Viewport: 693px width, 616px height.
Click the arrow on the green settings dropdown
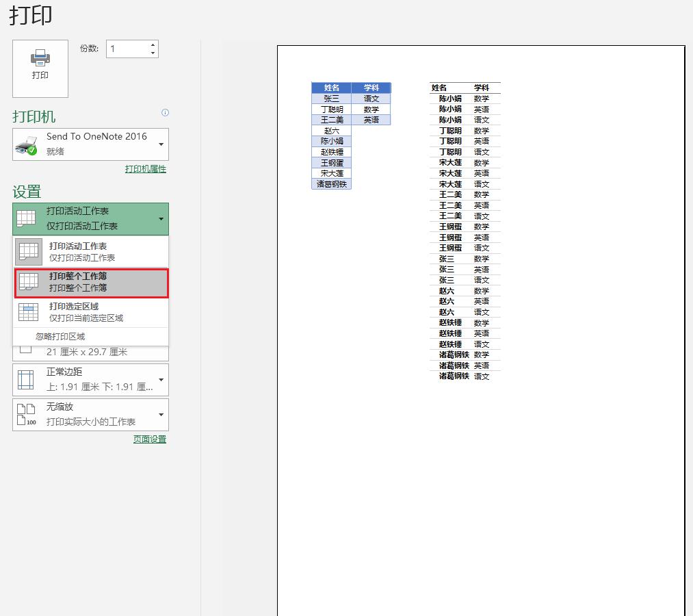click(x=161, y=219)
